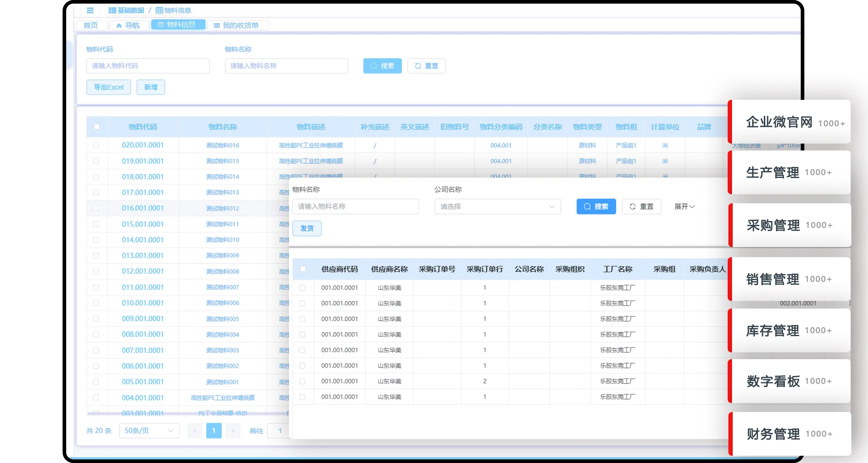Screen dimensions: 868x463
Task: Toggle select-all checkbox in 物料代码 header
Action: (97, 127)
